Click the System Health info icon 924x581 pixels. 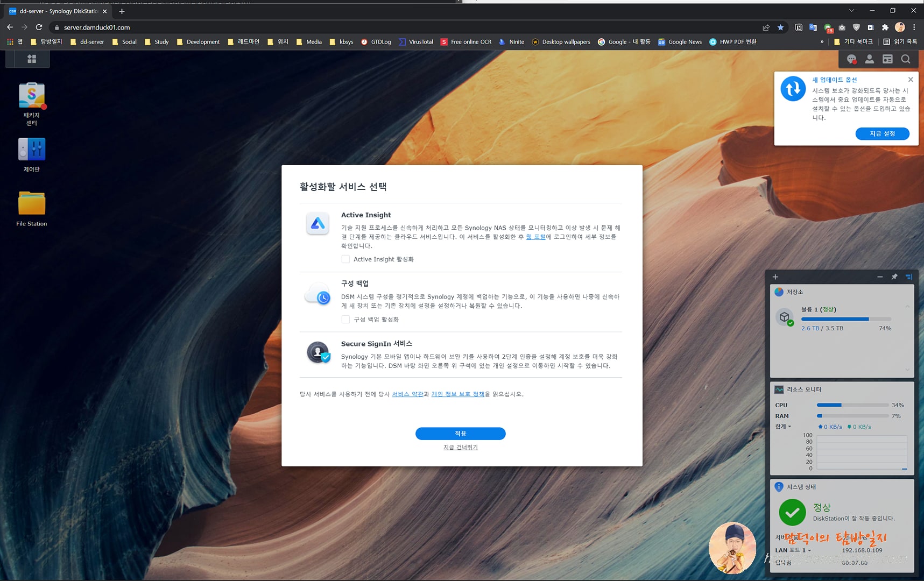(779, 487)
